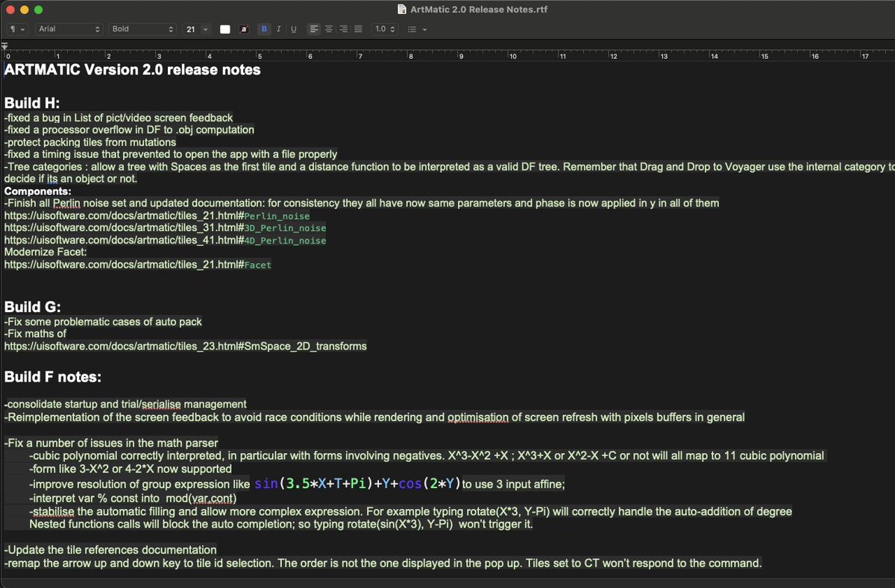Open the list bullets and numbering dropdown

coord(418,29)
